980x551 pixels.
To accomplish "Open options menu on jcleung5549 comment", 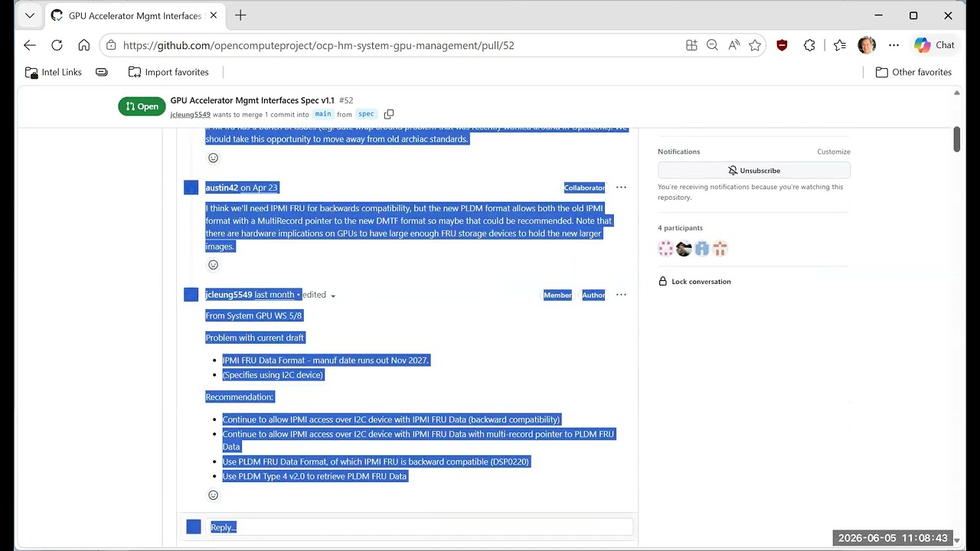I will click(x=621, y=295).
